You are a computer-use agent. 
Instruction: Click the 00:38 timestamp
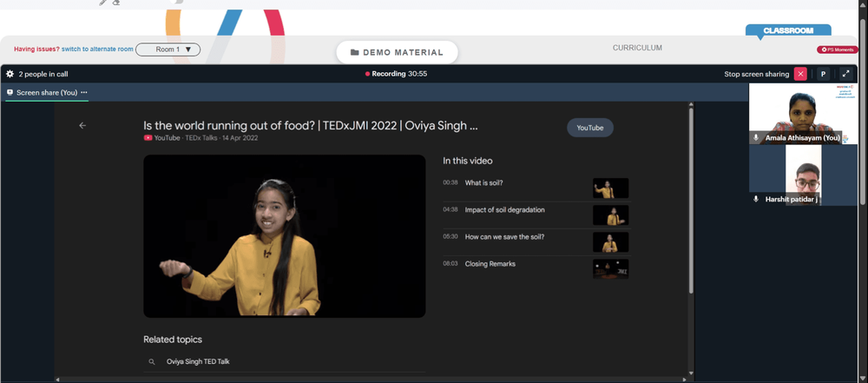(x=450, y=182)
